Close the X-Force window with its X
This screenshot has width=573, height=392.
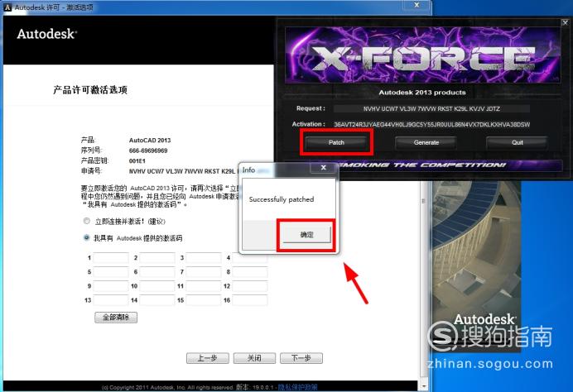565,22
